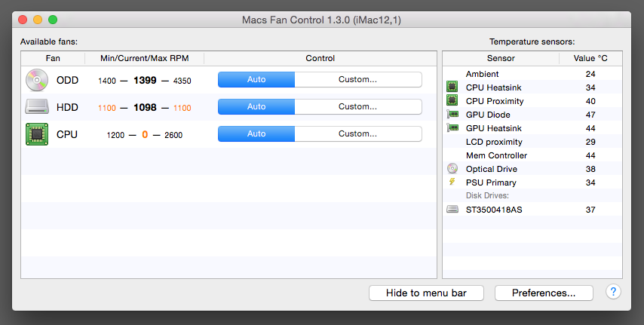Click the CPU chip fan icon
The image size is (644, 325).
(37, 134)
